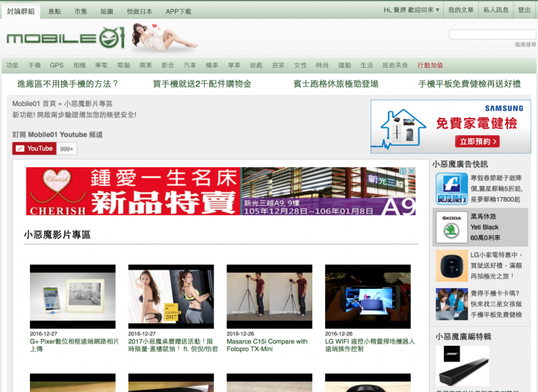Open the APP下載 tab
Image resolution: width=538 pixels, height=392 pixels.
click(x=179, y=12)
